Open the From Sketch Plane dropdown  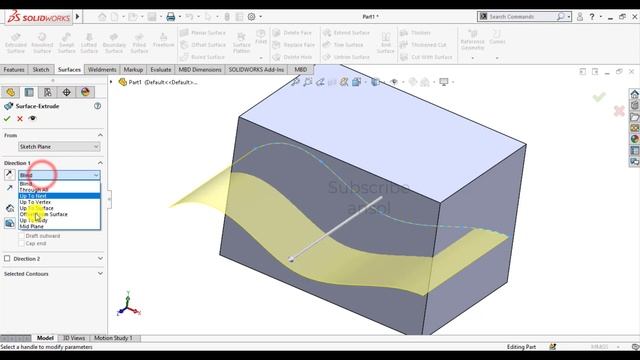pos(59,147)
